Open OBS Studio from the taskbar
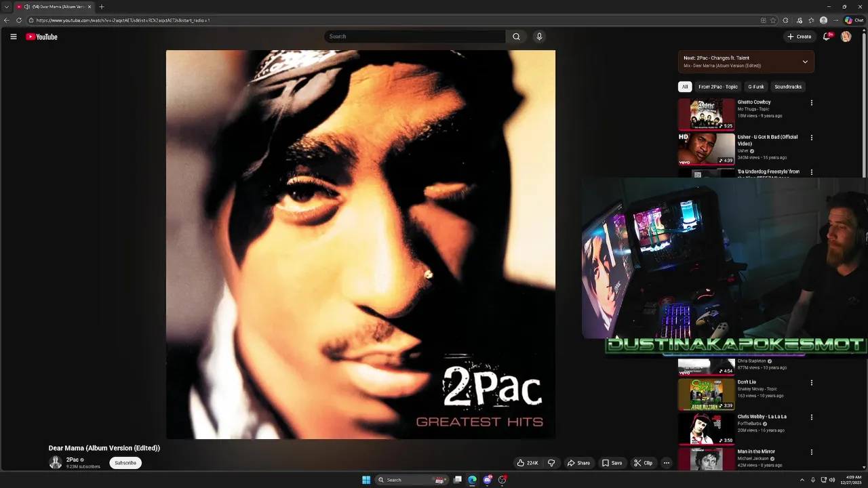This screenshot has height=488, width=868. (502, 480)
